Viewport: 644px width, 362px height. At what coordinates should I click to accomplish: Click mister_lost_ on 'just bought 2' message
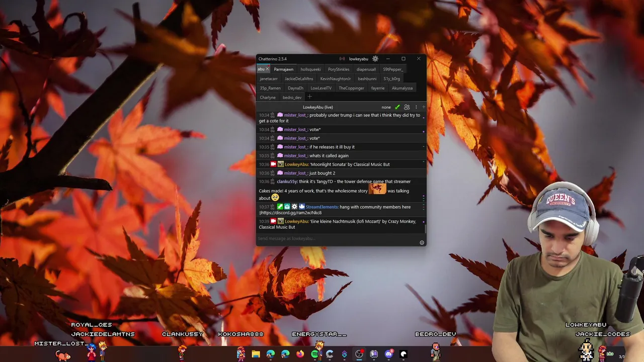pyautogui.click(x=296, y=173)
